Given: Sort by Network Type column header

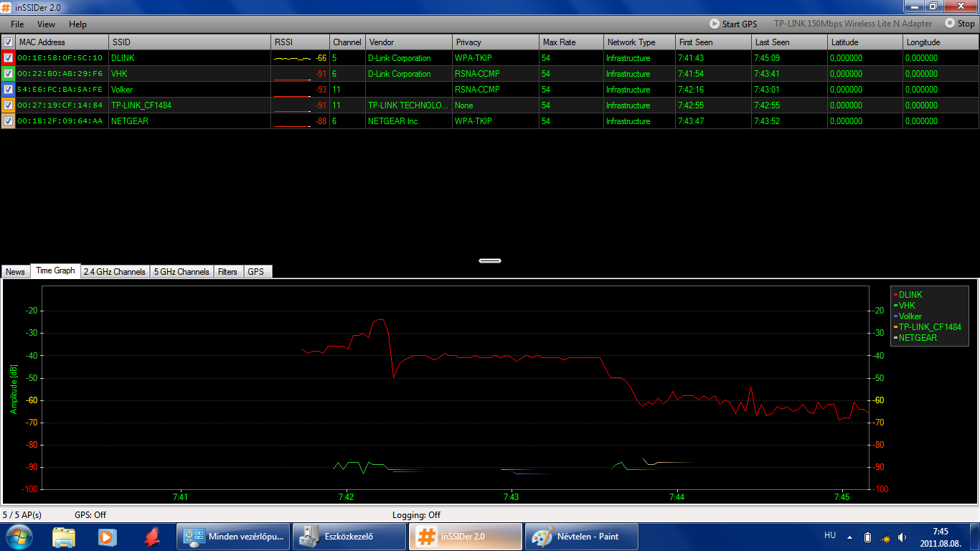Looking at the screenshot, I should coord(640,42).
